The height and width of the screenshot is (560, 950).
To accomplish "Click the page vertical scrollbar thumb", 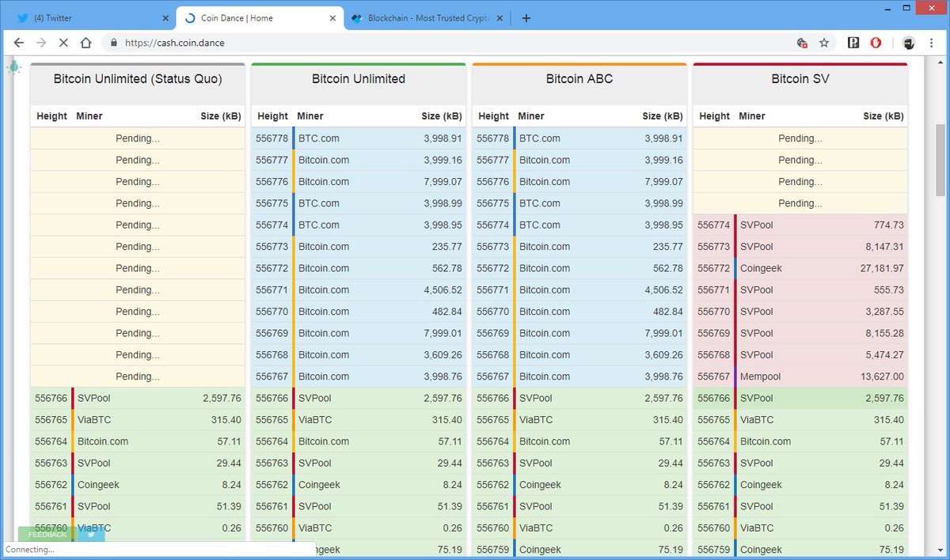I will pos(941,161).
